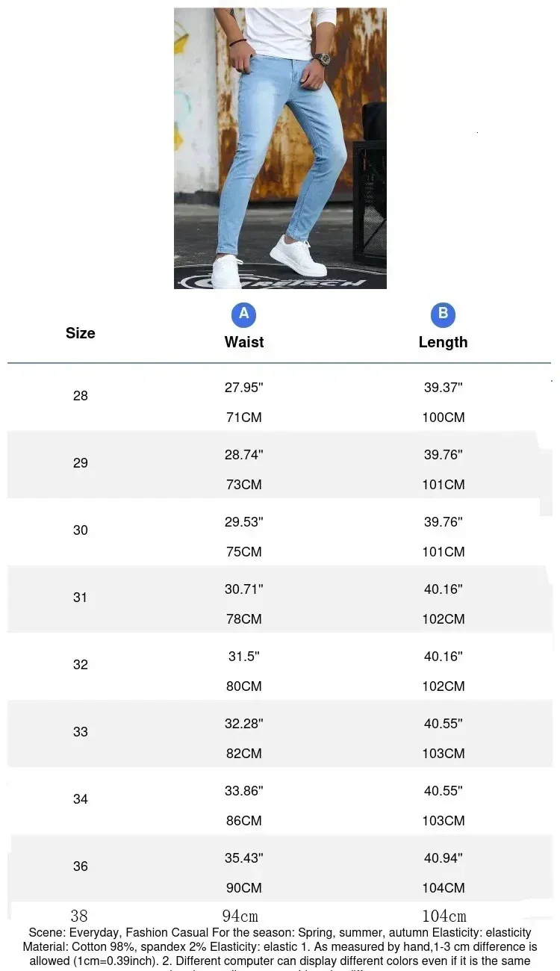
Task: Pick size 34 row label
Action: point(80,799)
